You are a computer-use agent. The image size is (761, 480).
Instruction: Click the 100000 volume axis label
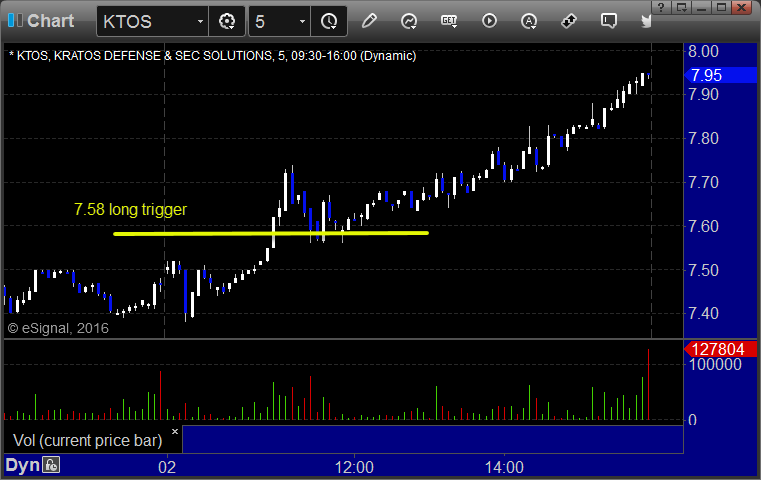(x=715, y=364)
